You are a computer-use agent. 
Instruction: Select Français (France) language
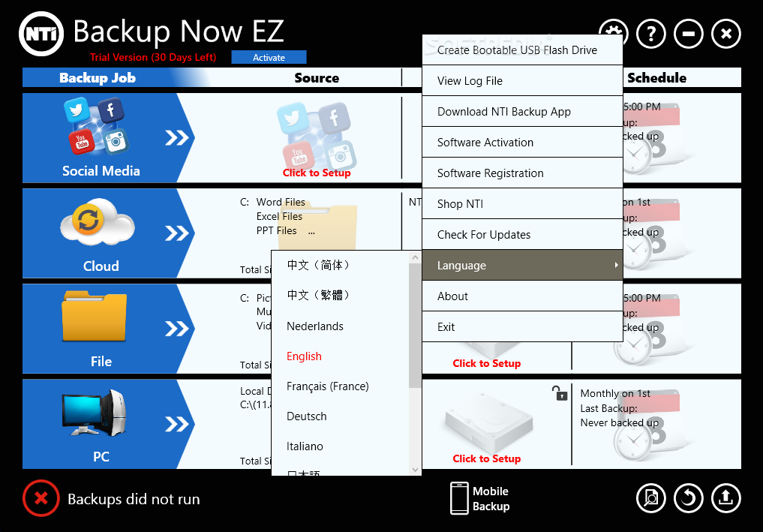point(341,386)
